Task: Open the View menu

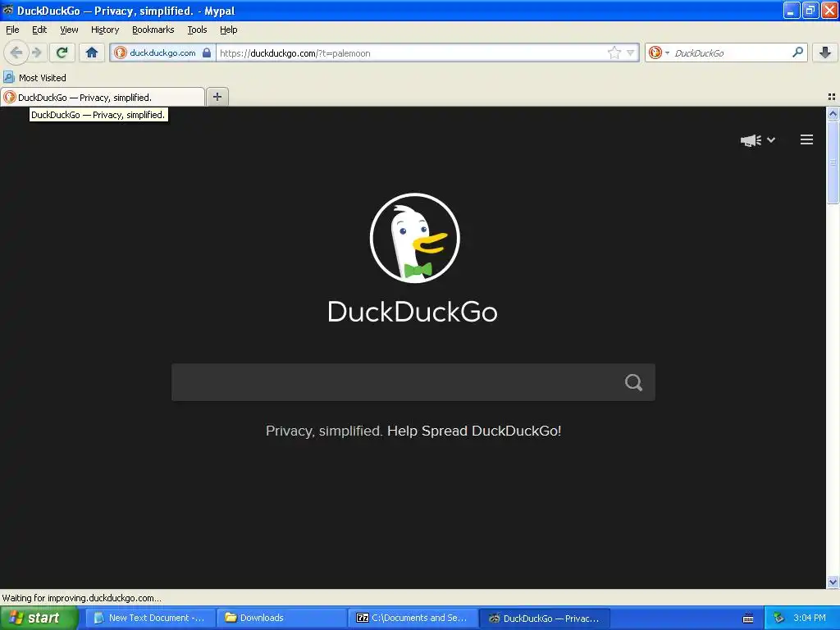Action: coord(69,30)
